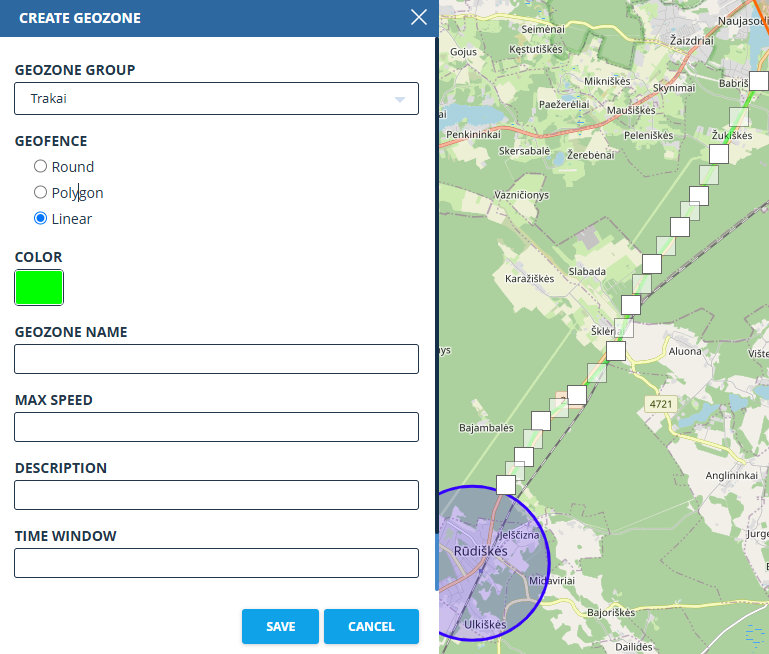Click the vertex handle at the map's top-right edge
Screen dimensions: 769x654
point(759,82)
